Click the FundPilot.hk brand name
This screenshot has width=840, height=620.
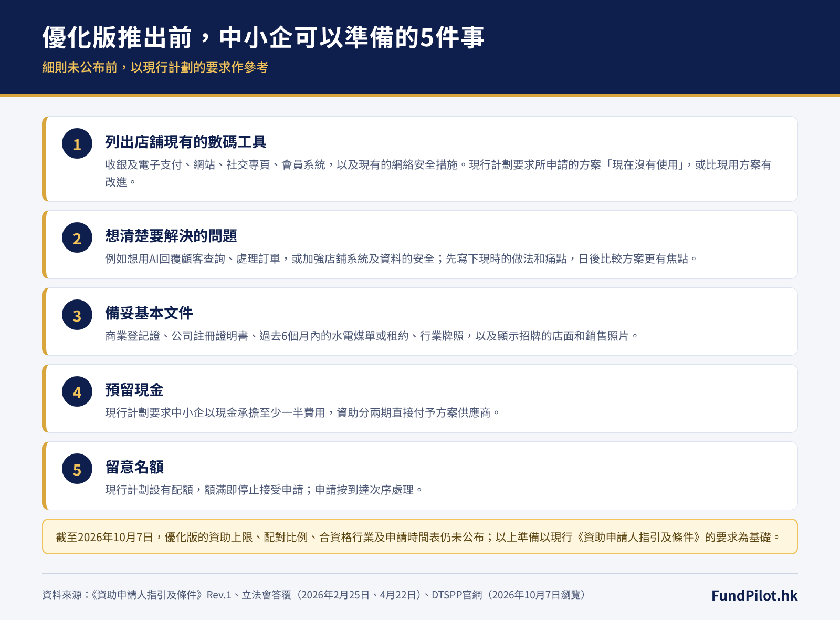754,595
